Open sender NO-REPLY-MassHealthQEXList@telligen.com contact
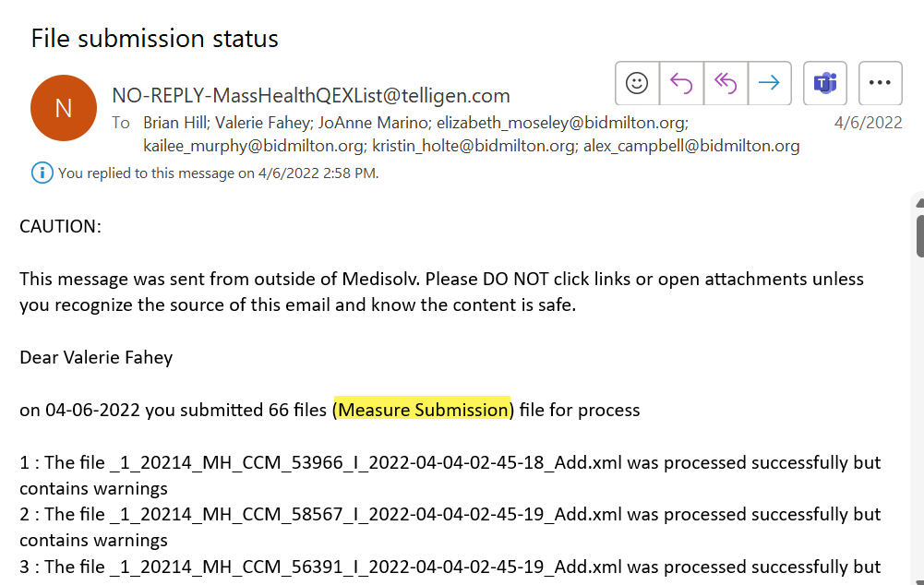The width and height of the screenshot is (924, 585). pyautogui.click(x=311, y=95)
